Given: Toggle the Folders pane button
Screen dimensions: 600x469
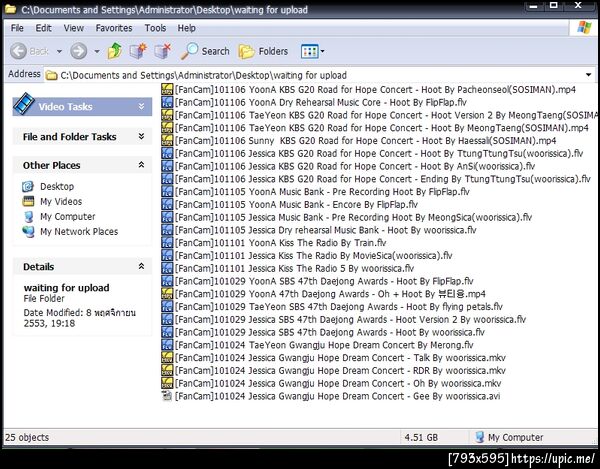Looking at the screenshot, I should click(263, 51).
